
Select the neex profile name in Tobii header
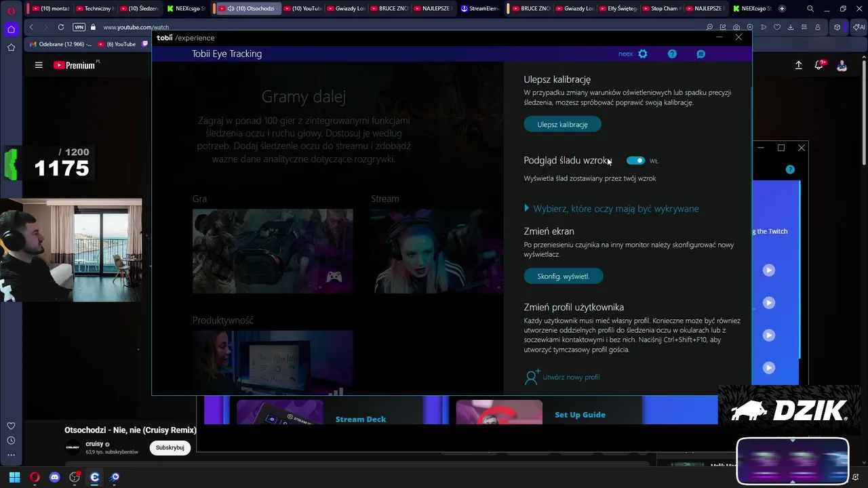coord(625,54)
